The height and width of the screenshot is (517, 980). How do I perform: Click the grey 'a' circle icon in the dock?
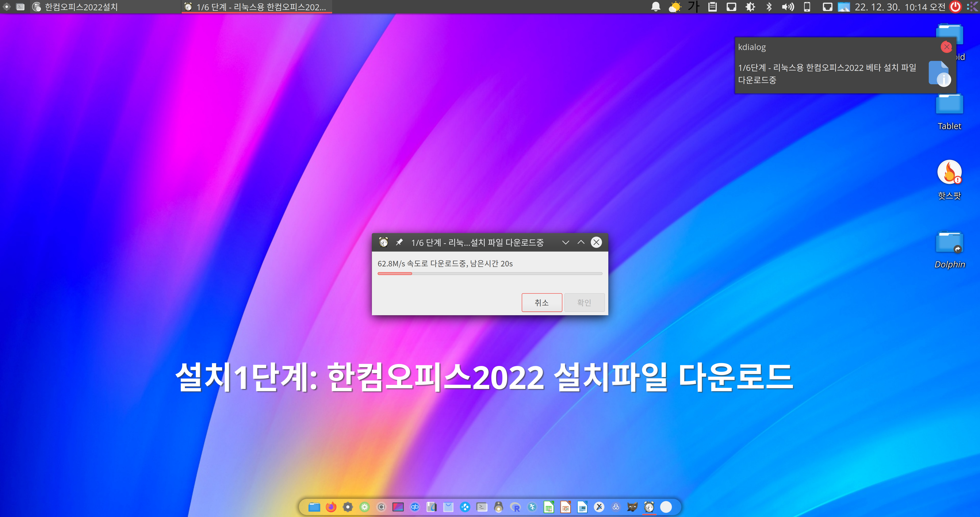click(381, 507)
